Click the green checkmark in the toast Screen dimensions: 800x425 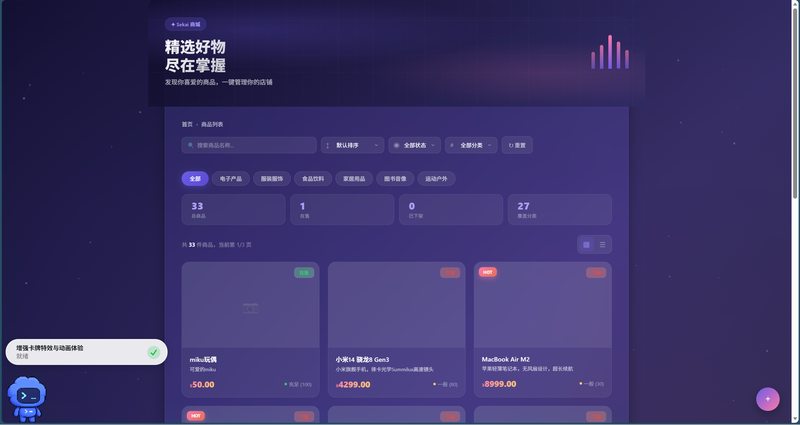coord(154,352)
